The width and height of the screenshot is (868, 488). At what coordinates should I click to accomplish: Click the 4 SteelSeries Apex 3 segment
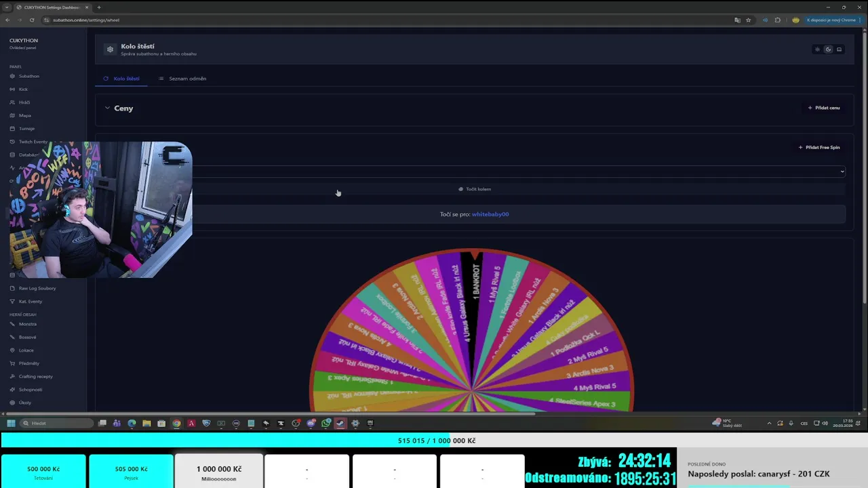point(582,403)
